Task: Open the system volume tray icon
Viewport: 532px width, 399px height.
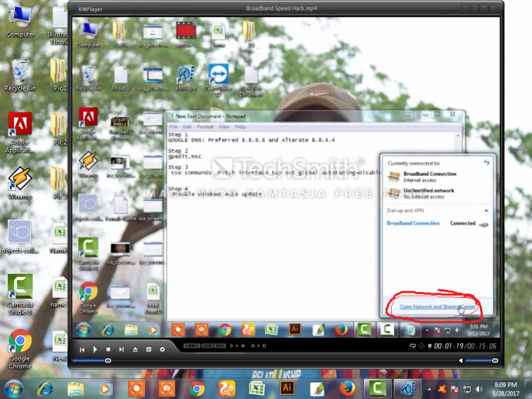Action: pos(479,390)
